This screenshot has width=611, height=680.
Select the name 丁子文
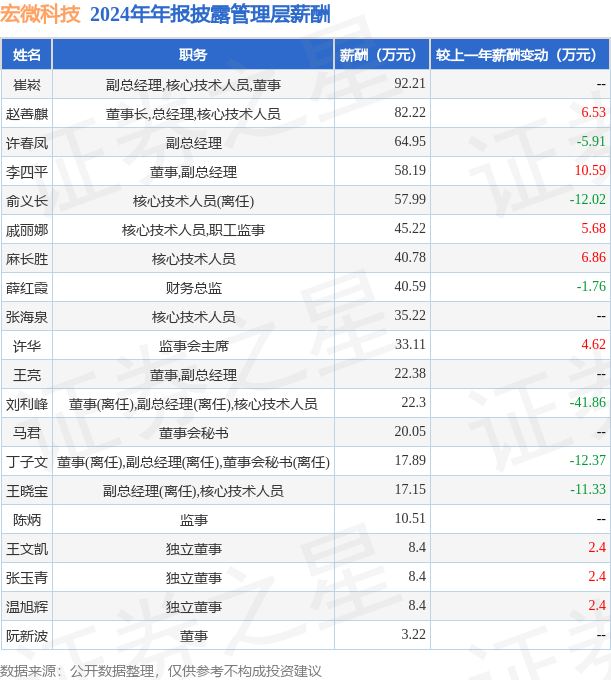(26, 462)
